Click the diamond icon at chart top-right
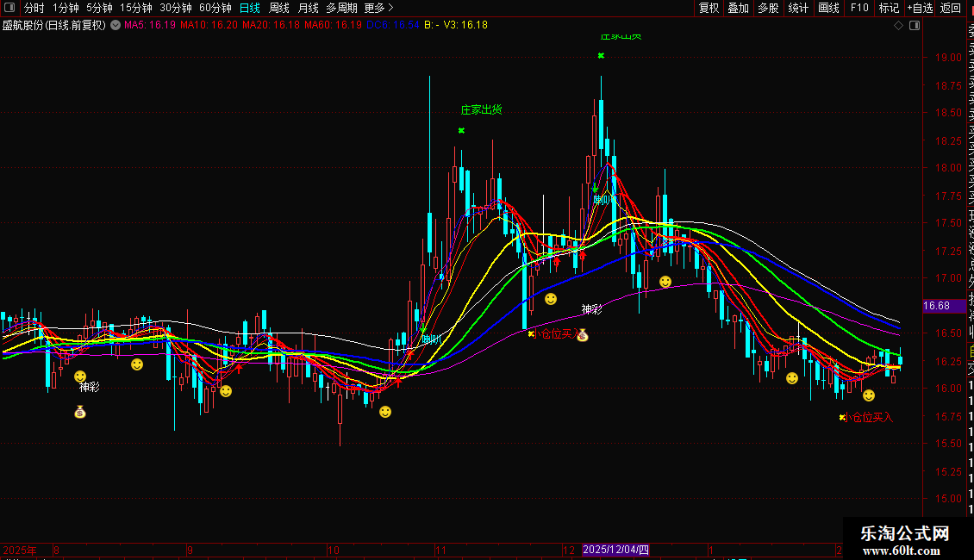 pyautogui.click(x=898, y=26)
